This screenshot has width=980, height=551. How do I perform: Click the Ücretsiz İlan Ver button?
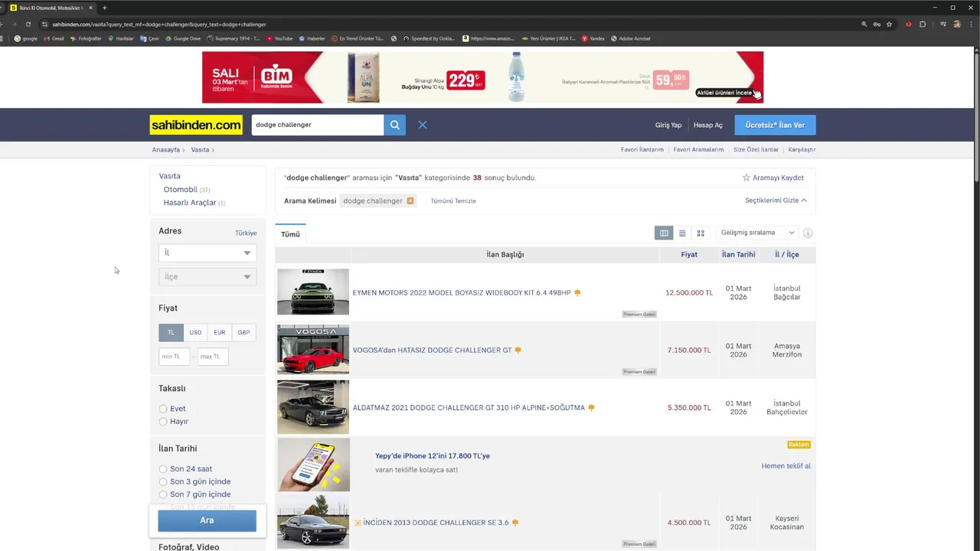(x=775, y=125)
